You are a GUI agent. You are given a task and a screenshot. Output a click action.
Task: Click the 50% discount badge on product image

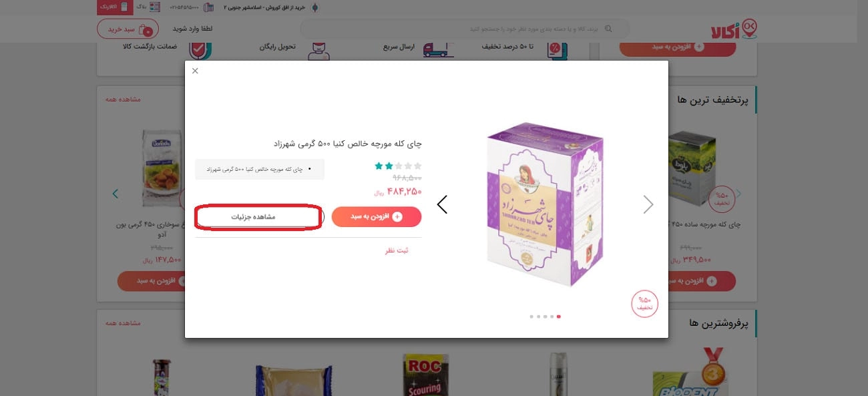644,303
